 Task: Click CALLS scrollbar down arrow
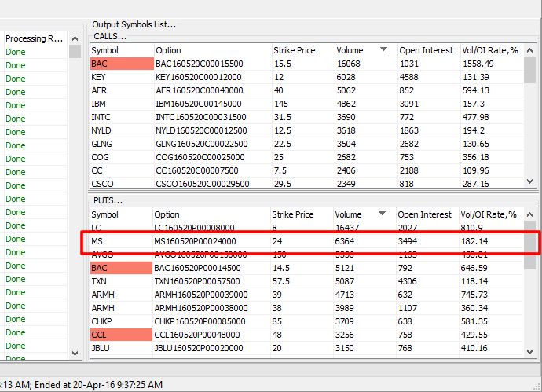coord(529,181)
